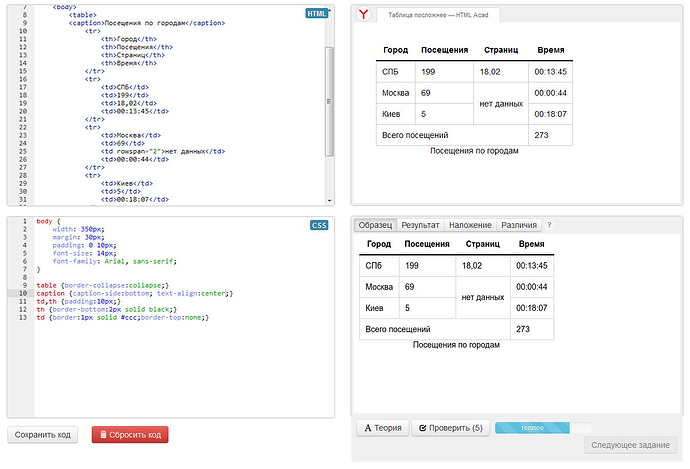The height and width of the screenshot is (469, 690).
Task: Click the Город header in browser preview
Action: (x=396, y=50)
